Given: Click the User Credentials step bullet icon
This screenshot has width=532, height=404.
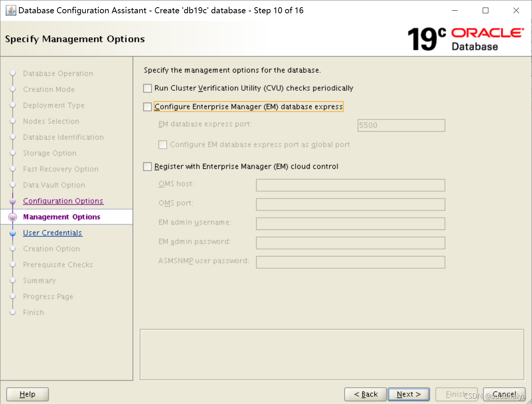Looking at the screenshot, I should [x=13, y=233].
